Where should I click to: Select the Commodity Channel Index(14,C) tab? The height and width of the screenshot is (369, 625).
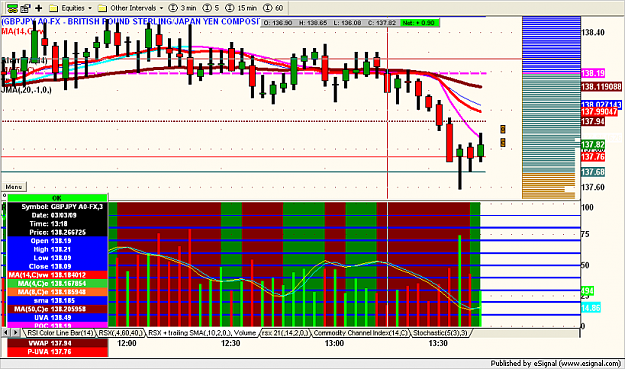pyautogui.click(x=361, y=333)
